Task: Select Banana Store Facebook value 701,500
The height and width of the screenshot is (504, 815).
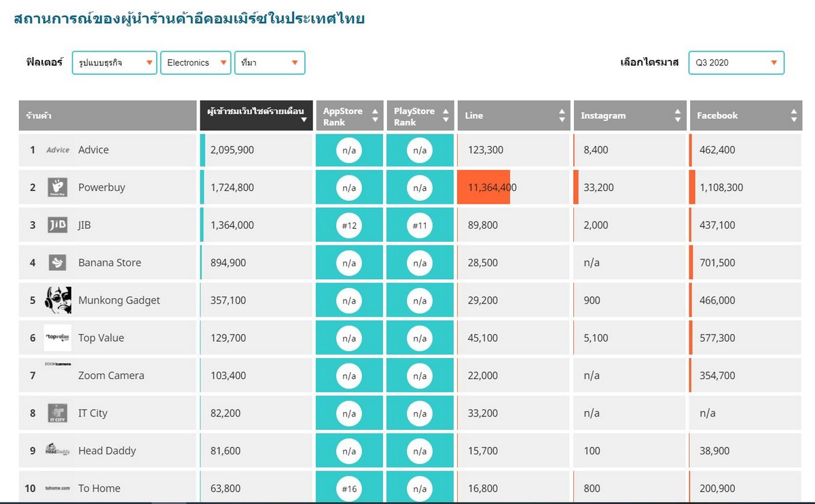Action: [x=717, y=263]
